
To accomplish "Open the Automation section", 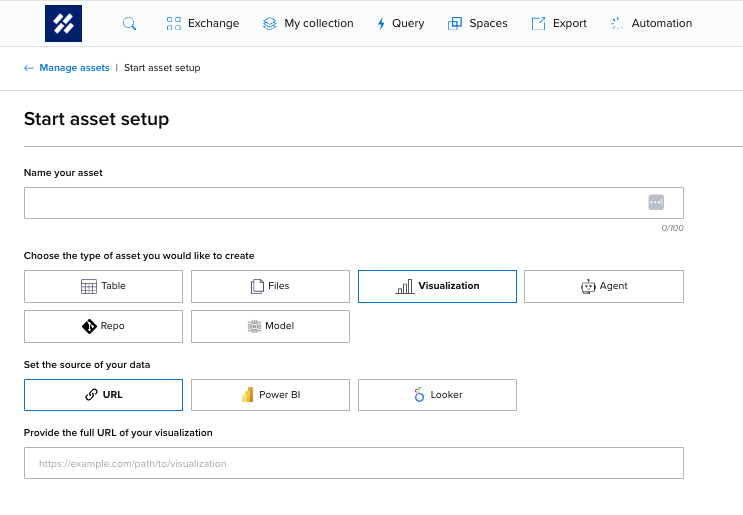I will tap(651, 23).
